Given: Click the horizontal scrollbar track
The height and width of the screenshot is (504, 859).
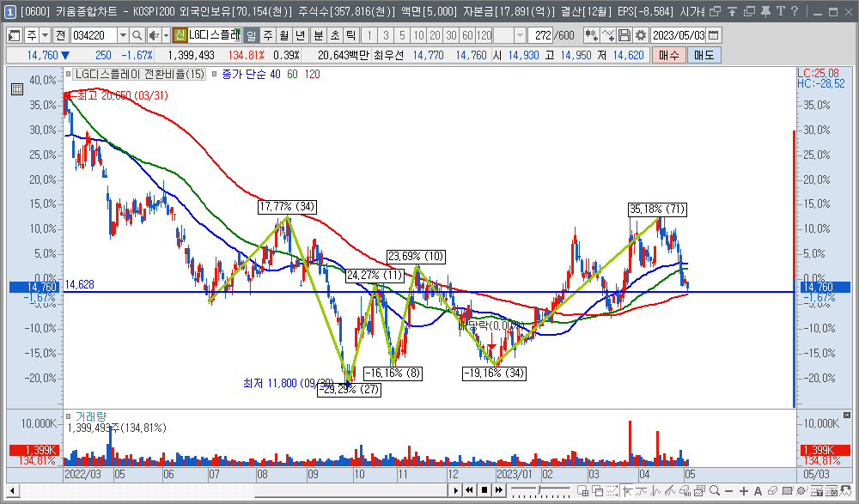Looking at the screenshot, I should [x=233, y=490].
